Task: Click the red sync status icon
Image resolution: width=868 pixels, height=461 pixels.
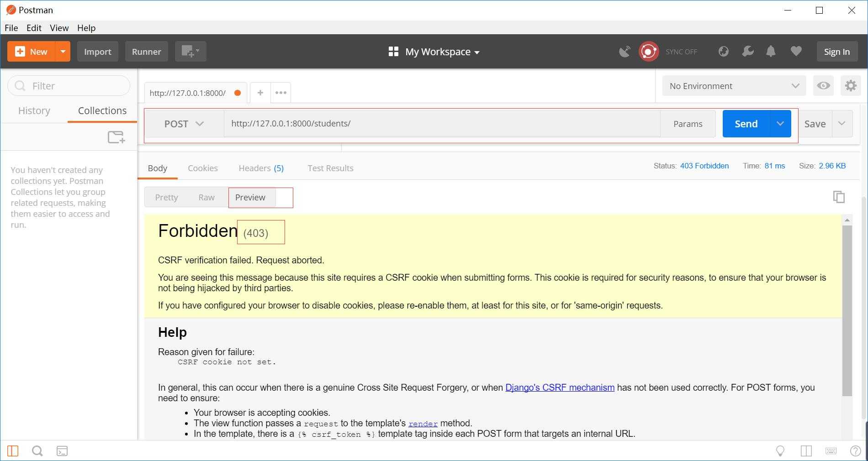Action: pos(648,52)
